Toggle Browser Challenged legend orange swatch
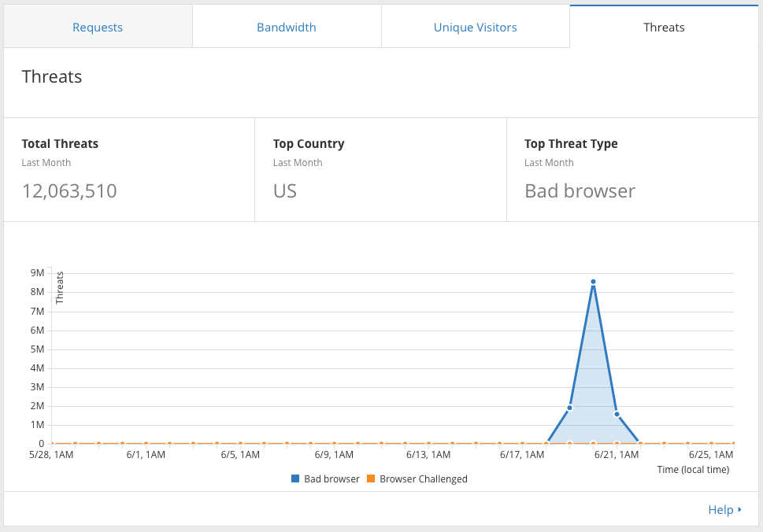The width and height of the screenshot is (763, 532). click(x=371, y=478)
